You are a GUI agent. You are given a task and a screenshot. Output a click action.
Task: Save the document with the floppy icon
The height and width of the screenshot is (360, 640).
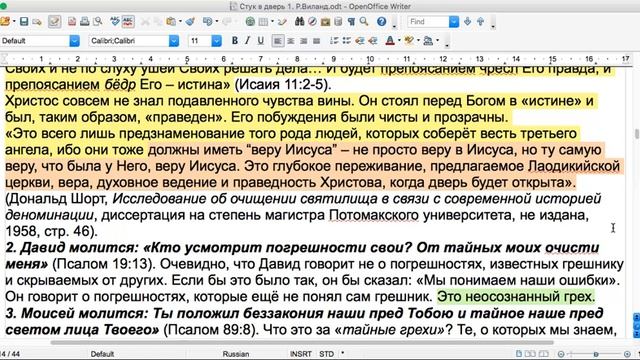point(24,22)
